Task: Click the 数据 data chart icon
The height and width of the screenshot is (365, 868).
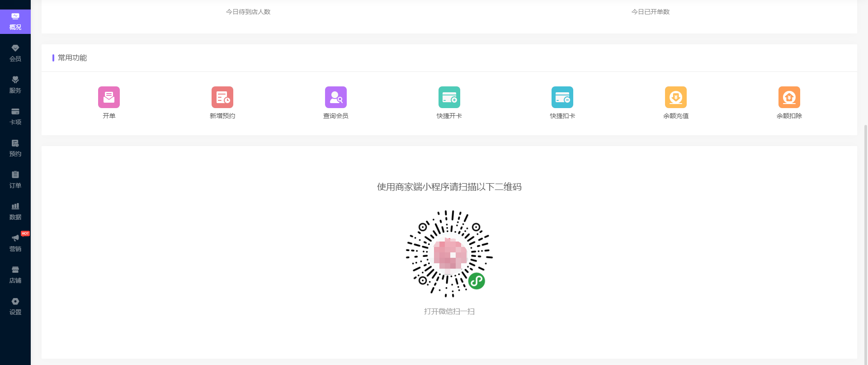Action: coord(15,206)
